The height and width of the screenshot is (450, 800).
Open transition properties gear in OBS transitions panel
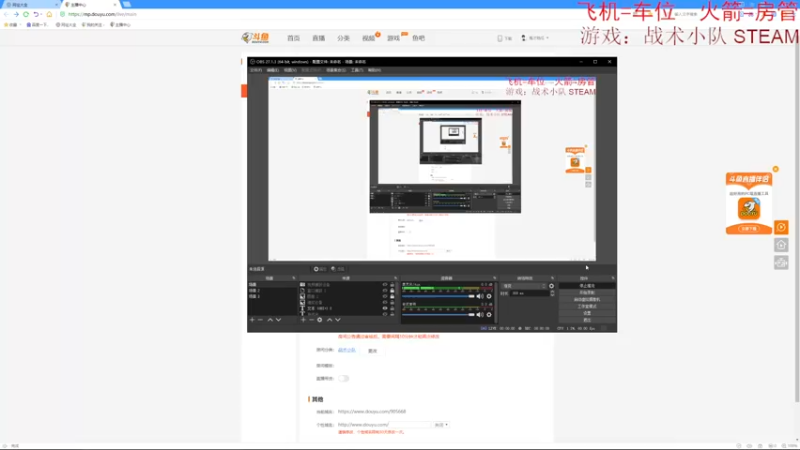(552, 286)
